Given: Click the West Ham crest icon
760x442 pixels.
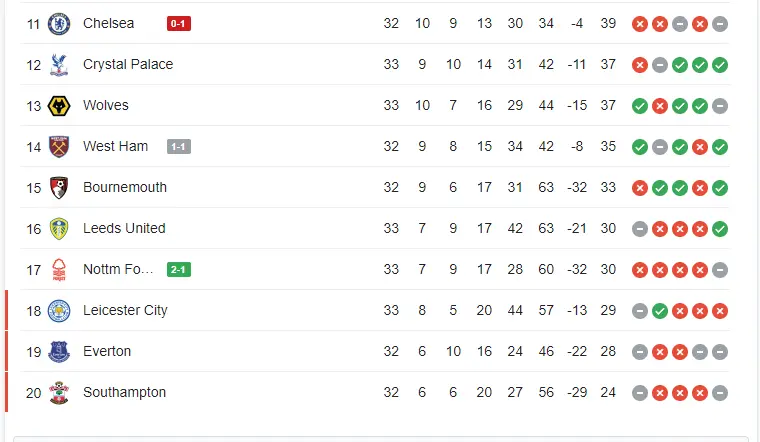Looking at the screenshot, I should pos(60,146).
